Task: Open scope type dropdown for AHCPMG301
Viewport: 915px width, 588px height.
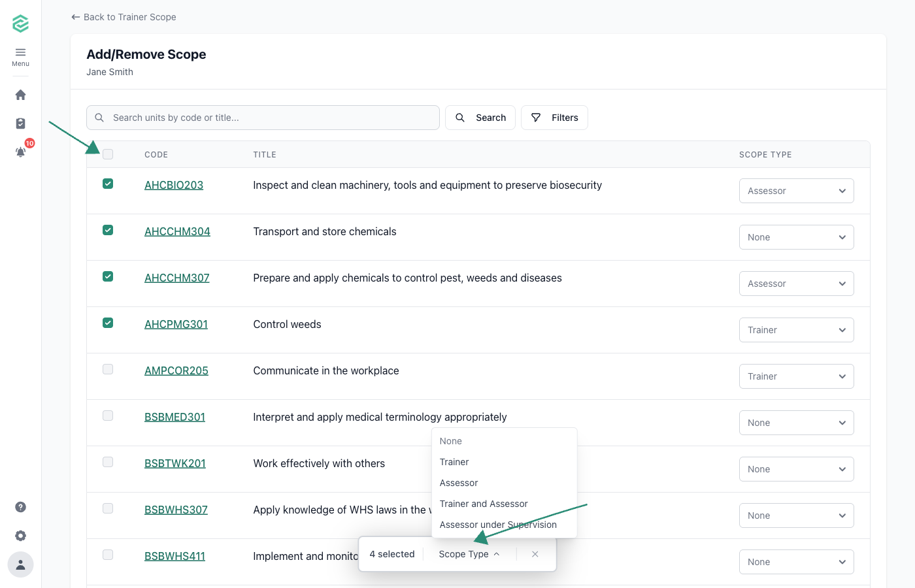Action: point(796,330)
